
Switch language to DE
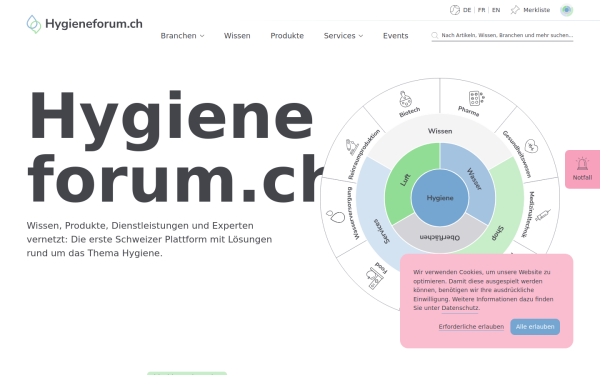[x=467, y=10]
